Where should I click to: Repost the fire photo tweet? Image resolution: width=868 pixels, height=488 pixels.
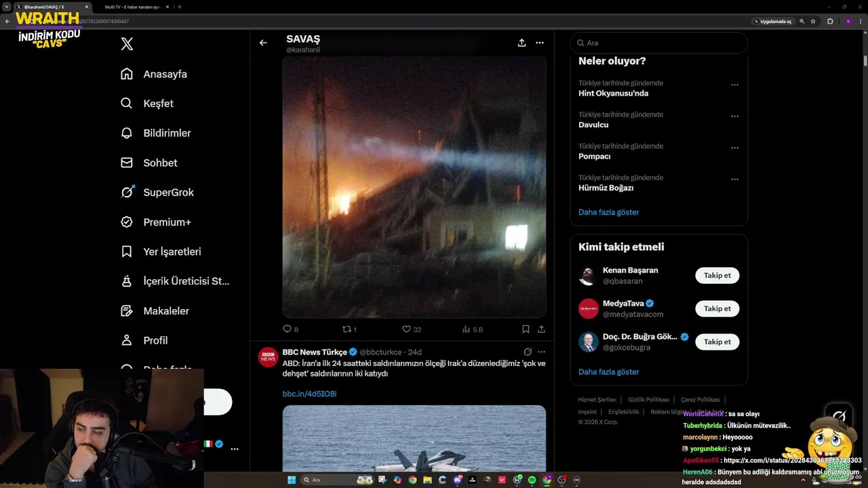tap(349, 329)
